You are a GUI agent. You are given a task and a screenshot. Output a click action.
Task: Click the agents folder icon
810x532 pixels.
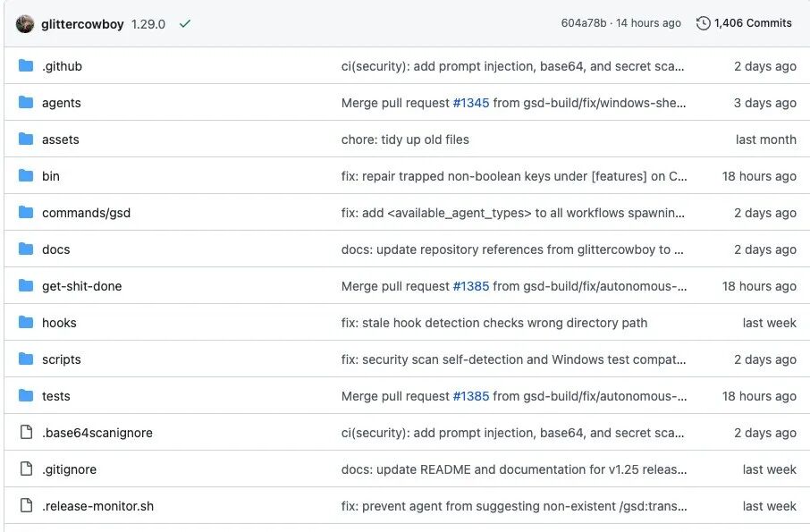[26, 103]
